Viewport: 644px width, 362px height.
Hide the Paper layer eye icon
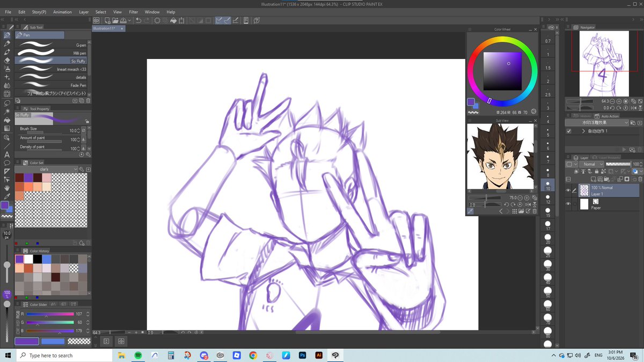568,204
